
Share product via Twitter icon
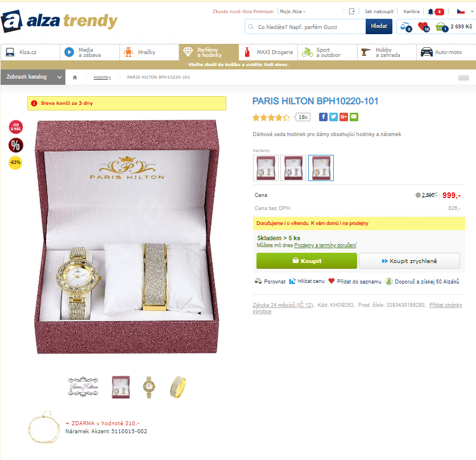click(333, 117)
